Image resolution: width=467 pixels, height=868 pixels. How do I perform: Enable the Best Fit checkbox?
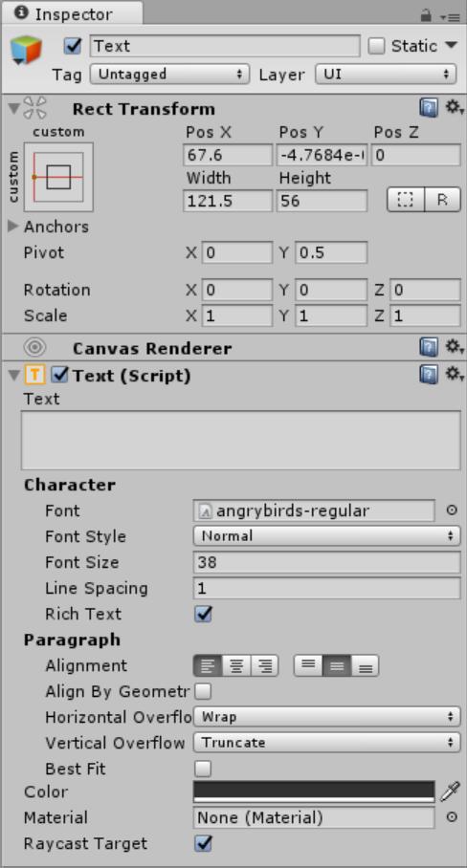coord(203,769)
